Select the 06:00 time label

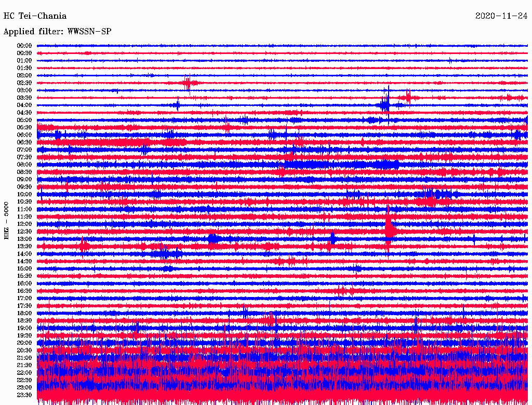[x=24, y=134]
